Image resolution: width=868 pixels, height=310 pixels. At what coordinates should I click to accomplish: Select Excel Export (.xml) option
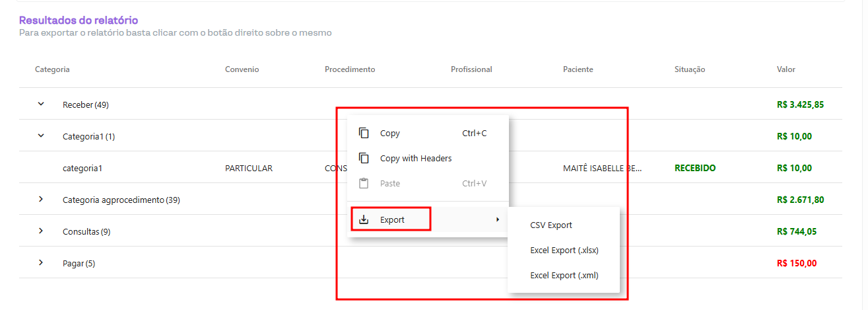pos(564,276)
